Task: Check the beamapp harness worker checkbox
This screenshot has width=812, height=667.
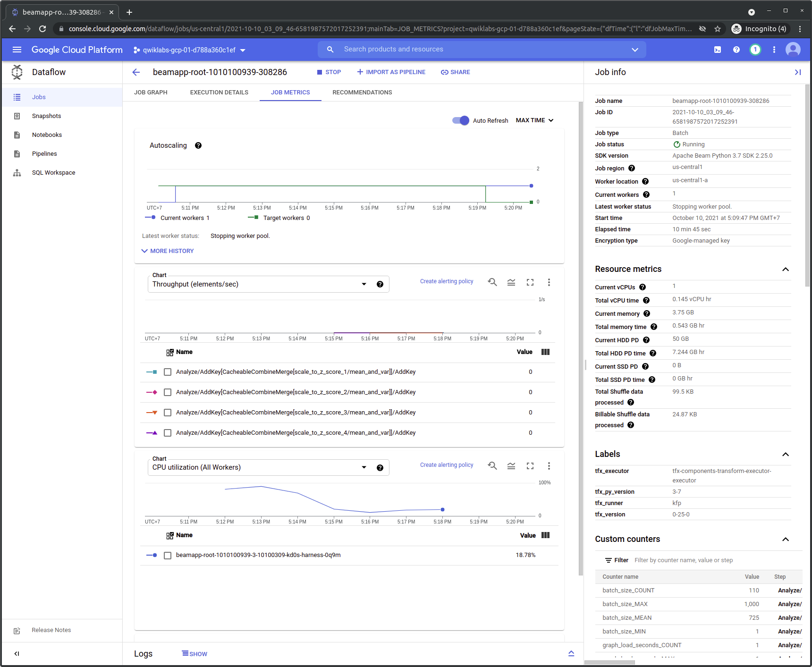Action: pyautogui.click(x=168, y=556)
